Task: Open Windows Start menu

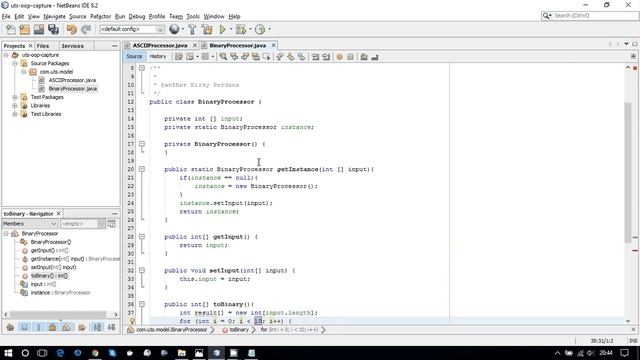Action: point(8,353)
